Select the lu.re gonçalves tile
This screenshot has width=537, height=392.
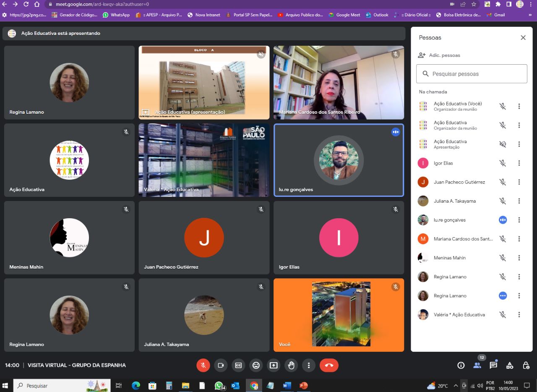click(x=339, y=160)
